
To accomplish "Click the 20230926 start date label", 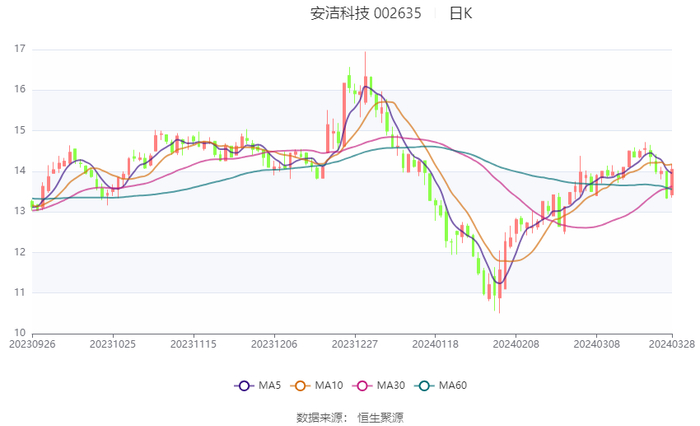I will point(33,343).
